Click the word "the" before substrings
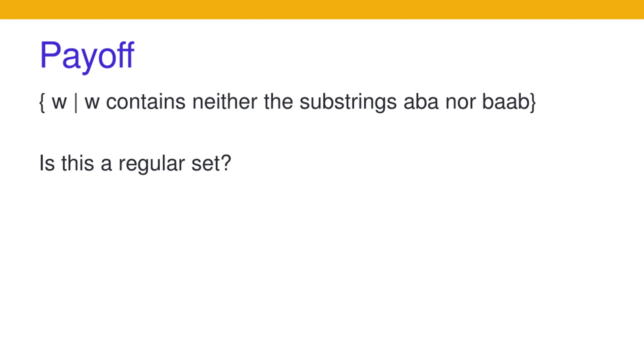This screenshot has width=644, height=362. click(x=278, y=102)
